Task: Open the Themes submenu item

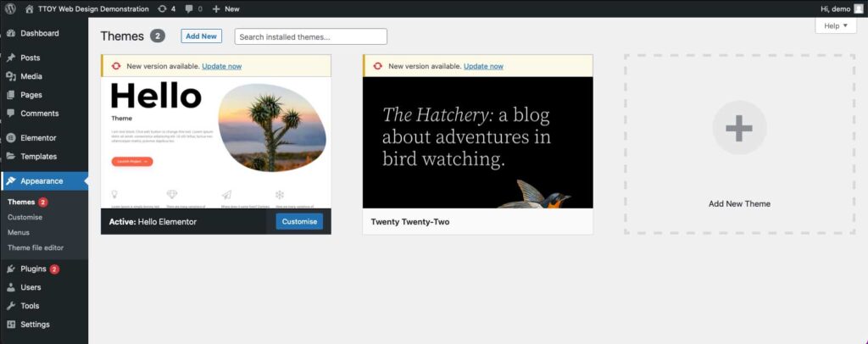Action: 21,203
